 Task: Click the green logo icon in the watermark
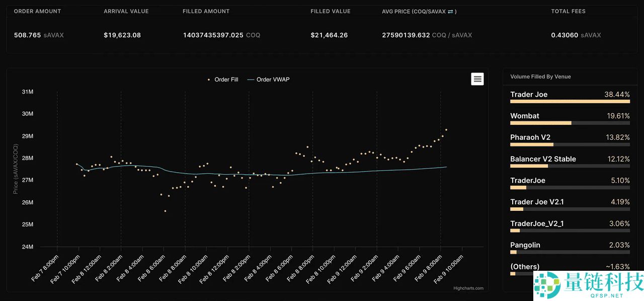pyautogui.click(x=547, y=285)
